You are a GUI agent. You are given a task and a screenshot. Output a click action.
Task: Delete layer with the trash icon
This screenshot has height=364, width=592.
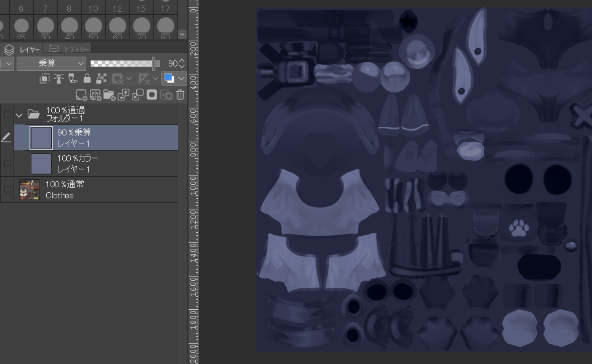tap(180, 95)
